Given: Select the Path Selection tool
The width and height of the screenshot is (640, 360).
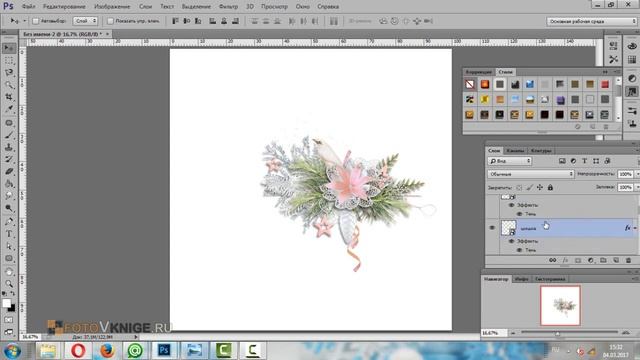Looking at the screenshot, I should 9,246.
